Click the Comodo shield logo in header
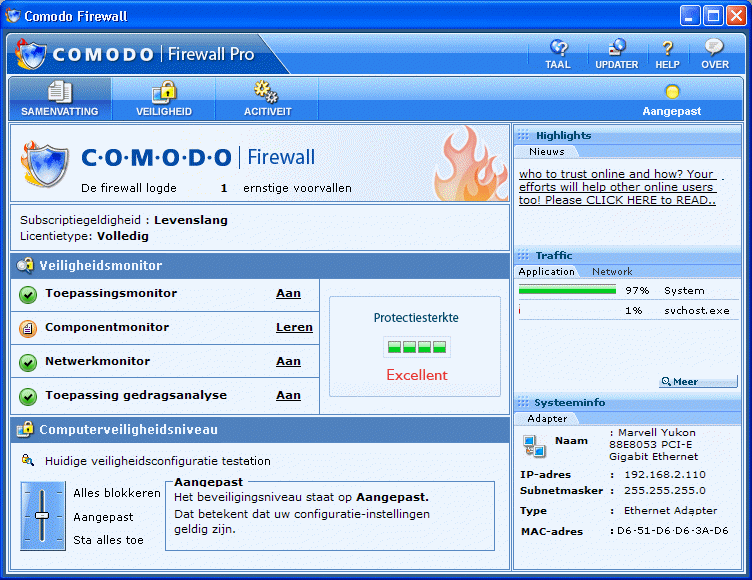This screenshot has height=580, width=752. coord(30,54)
